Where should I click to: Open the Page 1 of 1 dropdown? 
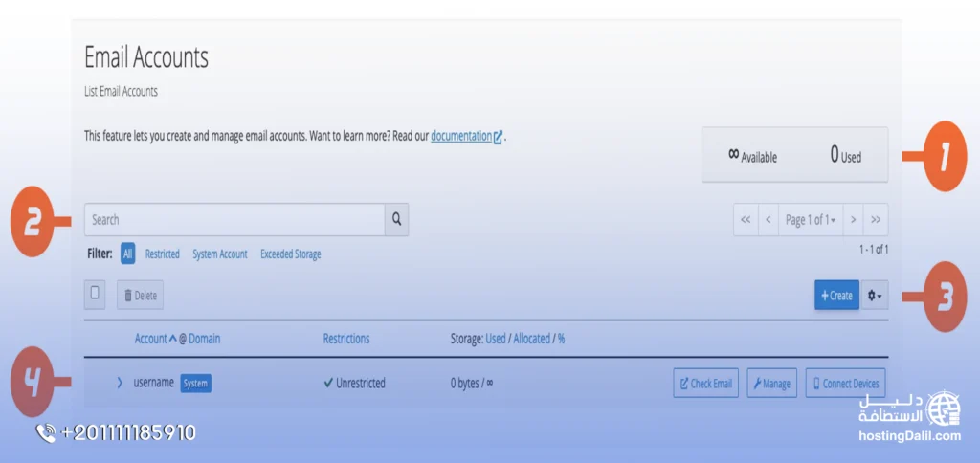pos(810,219)
